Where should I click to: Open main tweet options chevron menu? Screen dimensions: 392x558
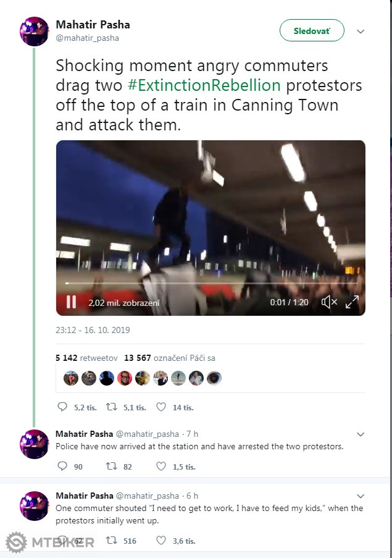(361, 32)
